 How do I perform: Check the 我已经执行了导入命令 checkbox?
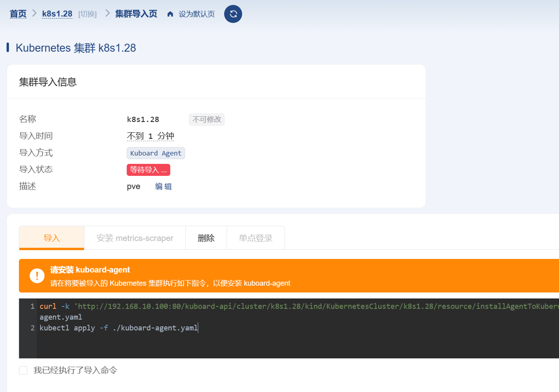point(23,370)
